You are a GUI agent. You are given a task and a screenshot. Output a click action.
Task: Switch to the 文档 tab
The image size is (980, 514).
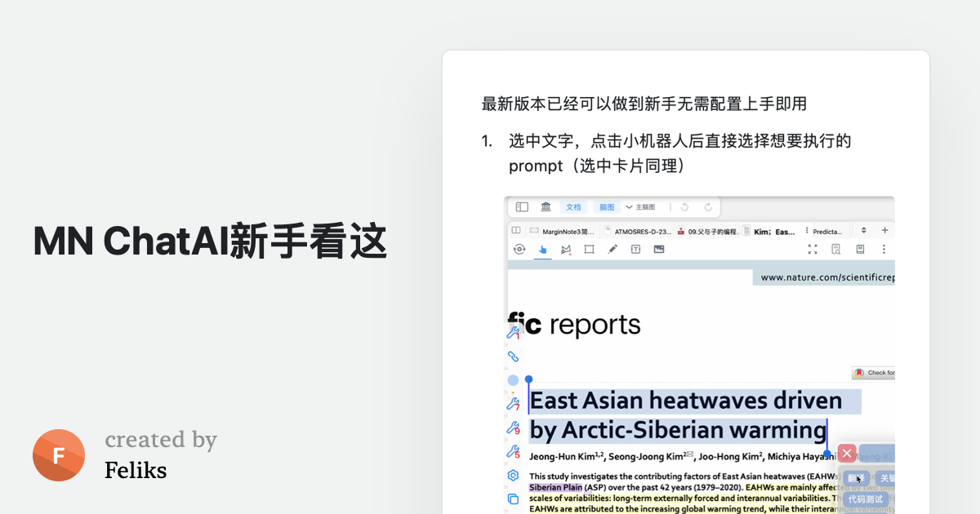(574, 206)
